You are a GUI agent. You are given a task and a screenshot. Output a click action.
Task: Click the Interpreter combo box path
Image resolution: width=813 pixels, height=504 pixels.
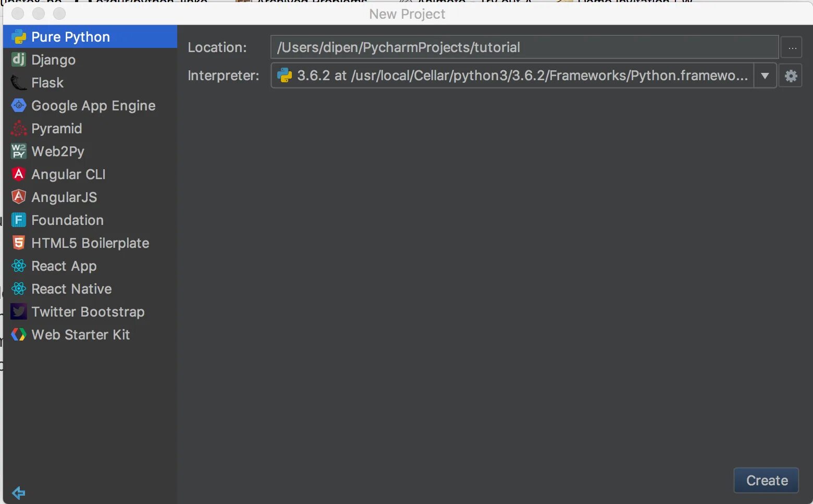523,76
